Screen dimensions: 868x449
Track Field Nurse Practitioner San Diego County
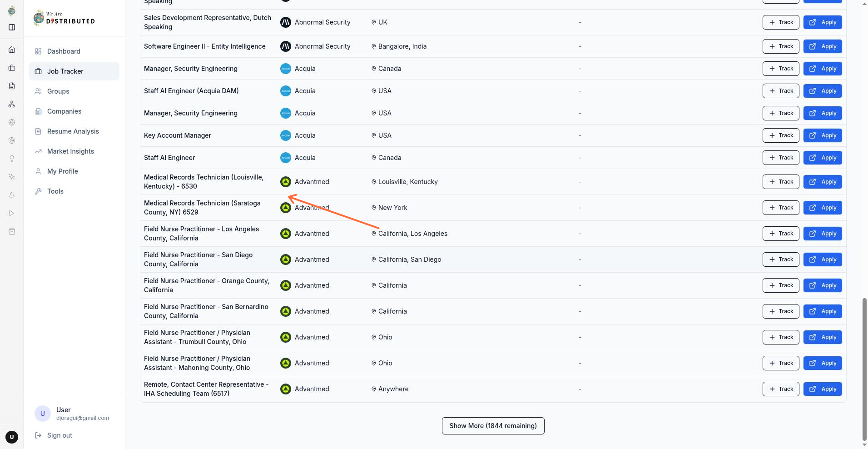[780, 259]
